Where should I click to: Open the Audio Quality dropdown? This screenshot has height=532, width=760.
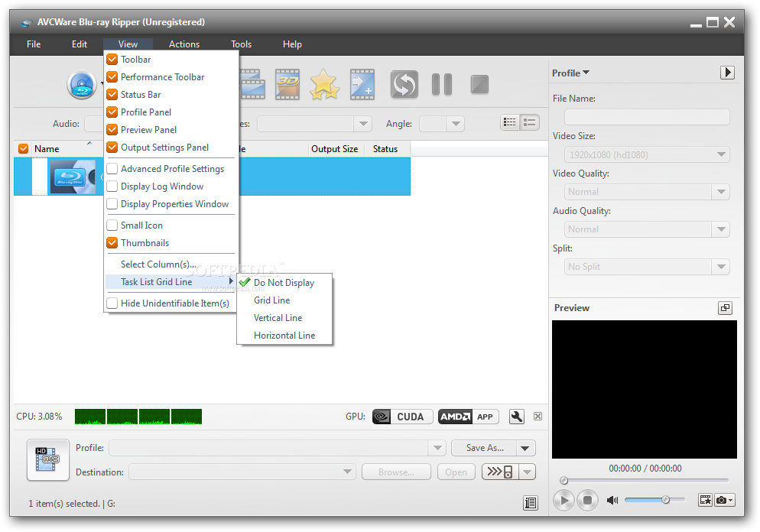[x=721, y=229]
